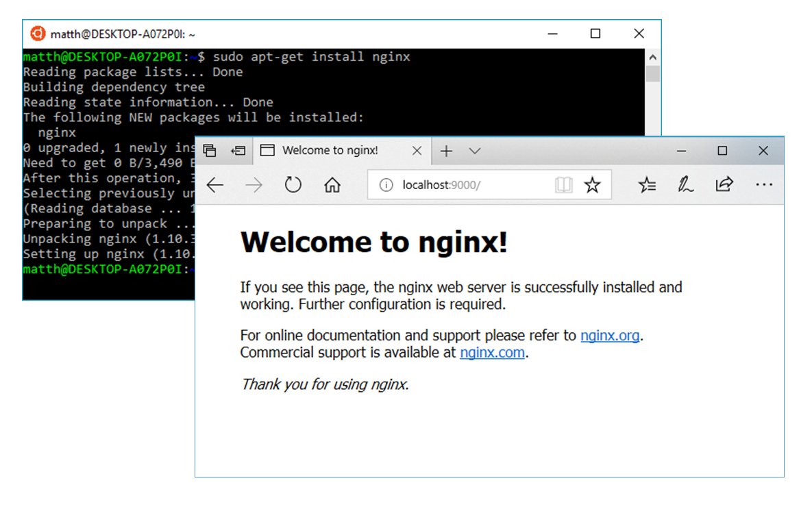The image size is (812, 509).
Task: Go to the home page
Action: (x=332, y=184)
